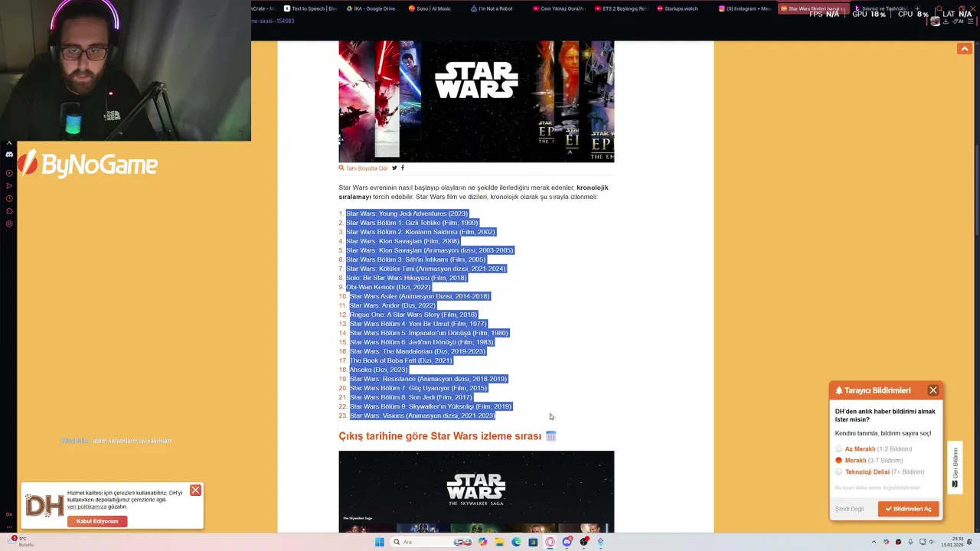The image size is (980, 551).
Task: Switch to 'İKA - Google Drive' tab
Action: (x=371, y=8)
